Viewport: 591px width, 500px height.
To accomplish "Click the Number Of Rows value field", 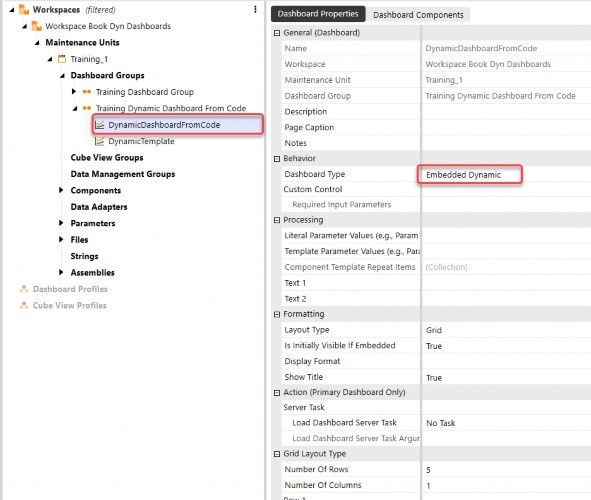I will 506,469.
